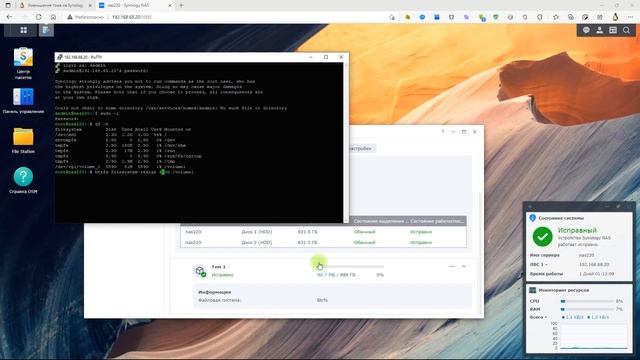Open Control Panel desktop icon
640x360 pixels.
23,97
